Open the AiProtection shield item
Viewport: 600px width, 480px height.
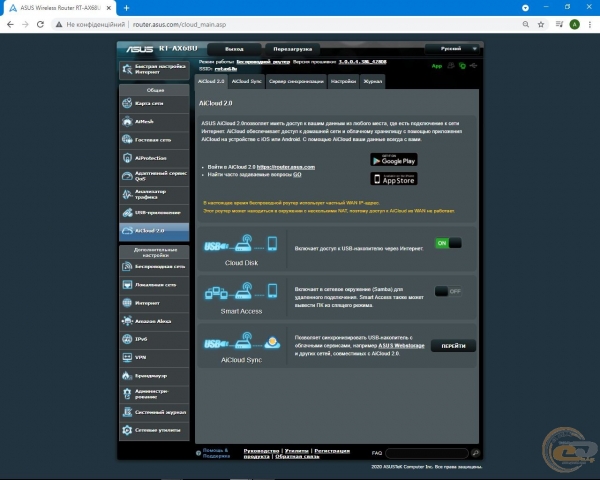click(x=154, y=158)
